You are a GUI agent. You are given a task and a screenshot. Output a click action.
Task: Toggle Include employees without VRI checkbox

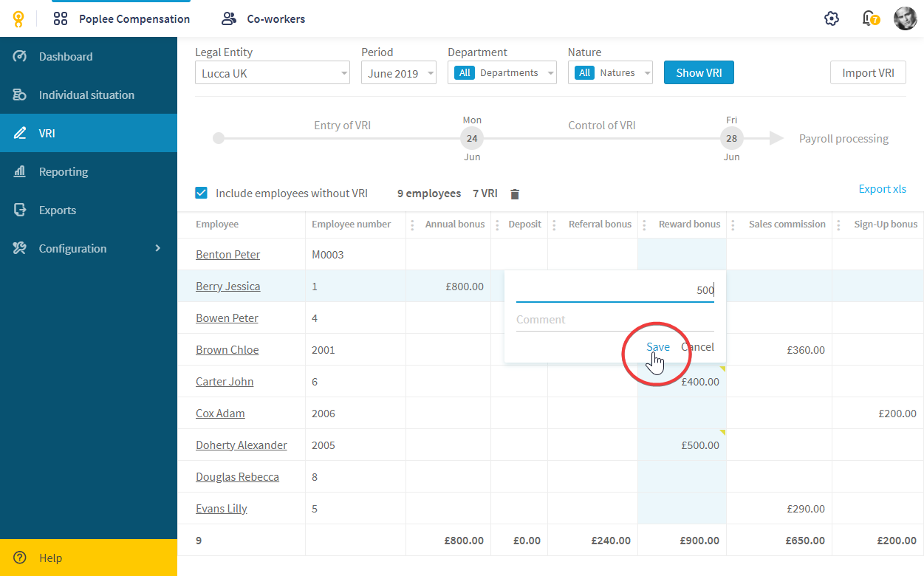(x=201, y=193)
